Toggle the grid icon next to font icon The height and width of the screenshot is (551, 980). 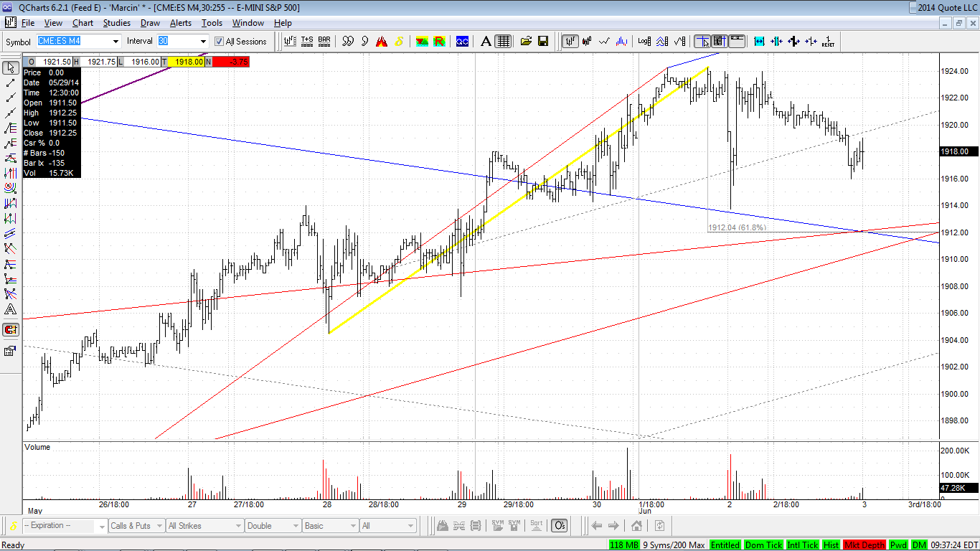[503, 41]
